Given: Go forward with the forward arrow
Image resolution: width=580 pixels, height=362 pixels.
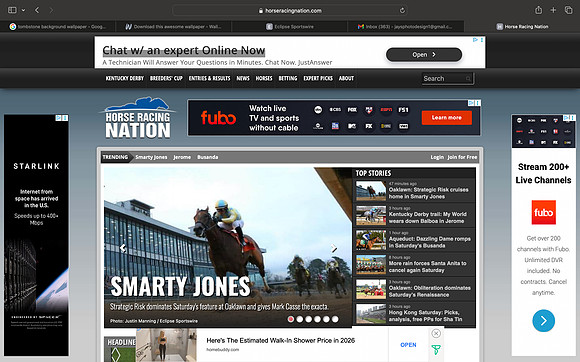Looking at the screenshot, I should 51,10.
